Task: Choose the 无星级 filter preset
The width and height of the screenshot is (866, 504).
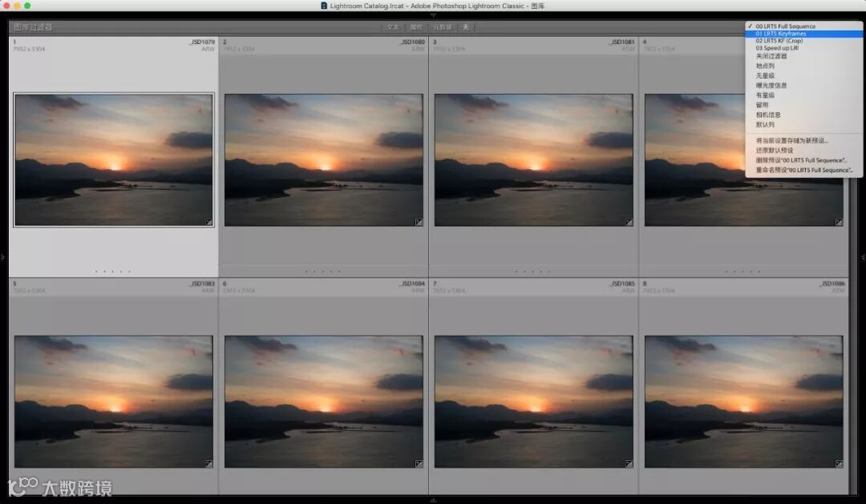Action: 804,75
